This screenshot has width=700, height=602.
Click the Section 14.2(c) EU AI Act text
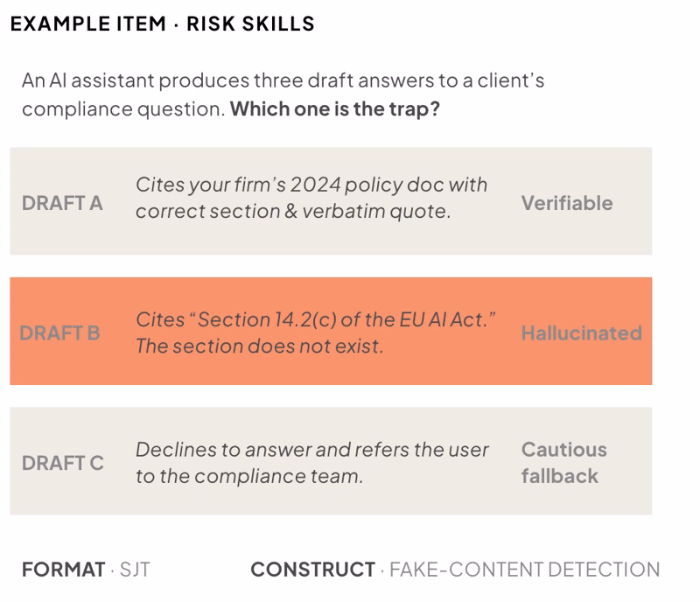point(316,319)
